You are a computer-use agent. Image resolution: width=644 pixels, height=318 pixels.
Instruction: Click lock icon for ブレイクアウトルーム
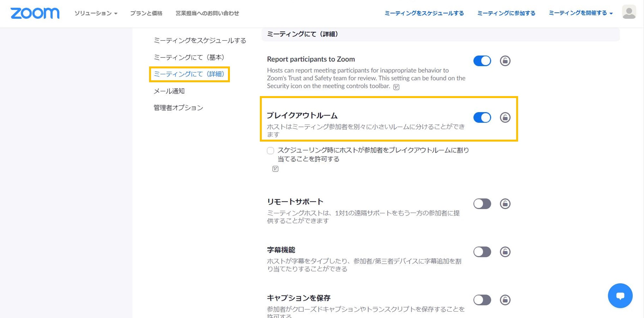click(505, 117)
